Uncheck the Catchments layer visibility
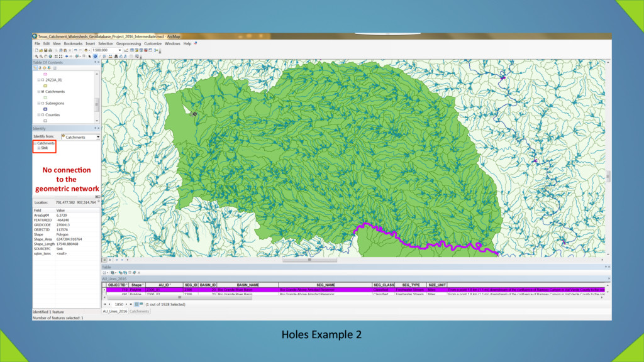 click(x=42, y=91)
